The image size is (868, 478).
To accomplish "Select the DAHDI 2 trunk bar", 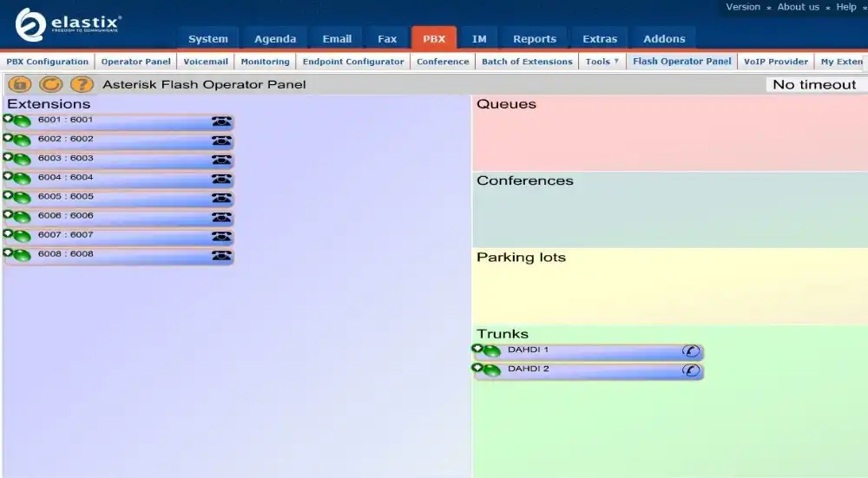I will click(x=589, y=370).
